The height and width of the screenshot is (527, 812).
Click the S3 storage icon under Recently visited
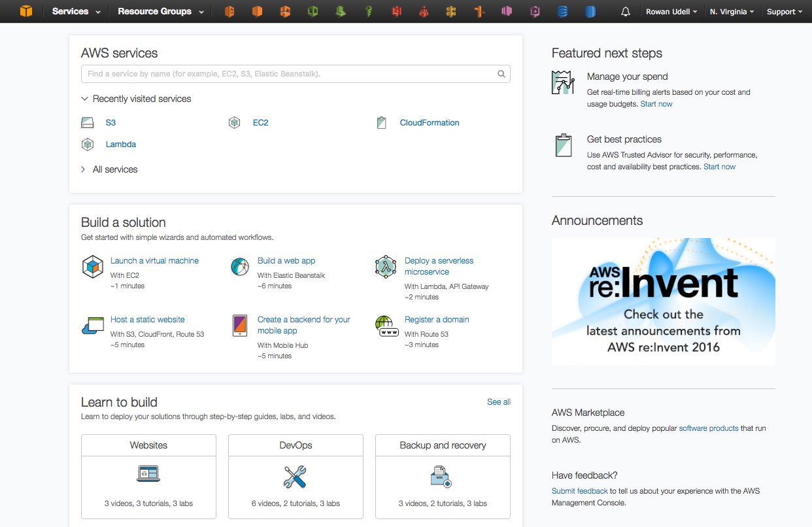pos(88,122)
